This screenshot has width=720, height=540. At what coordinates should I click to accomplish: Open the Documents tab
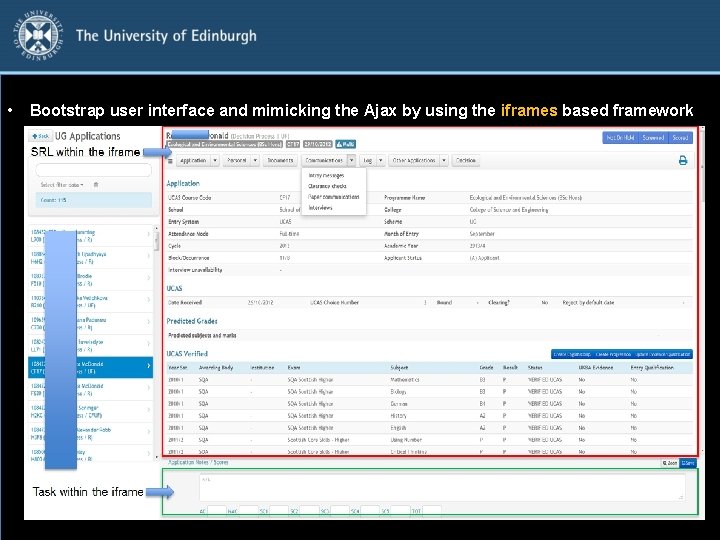pyautogui.click(x=280, y=160)
